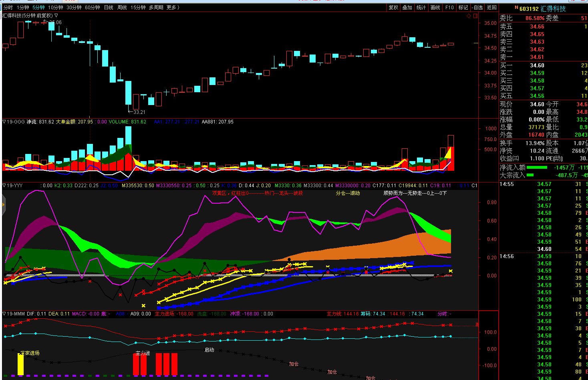Select the 买一 34.60 bid row
Screen dimensions: 588x380
tap(544, 66)
